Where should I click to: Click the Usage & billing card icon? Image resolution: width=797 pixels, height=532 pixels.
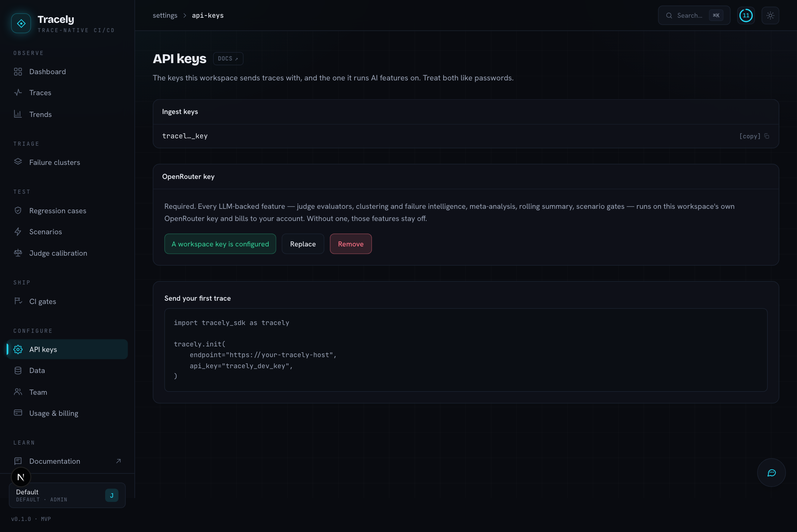[18, 413]
